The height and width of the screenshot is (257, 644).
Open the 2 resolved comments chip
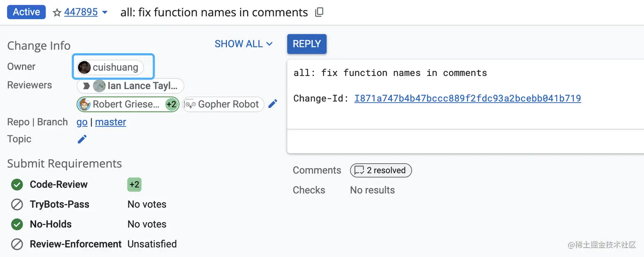pos(381,170)
